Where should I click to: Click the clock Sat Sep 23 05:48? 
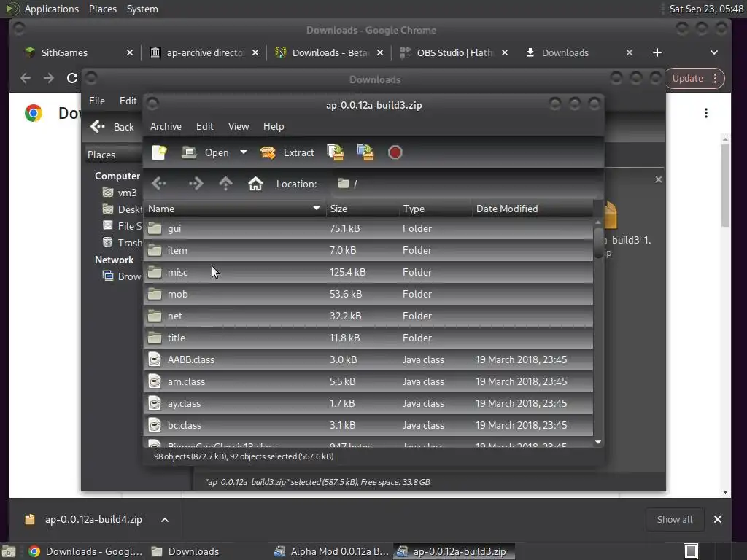(x=705, y=9)
